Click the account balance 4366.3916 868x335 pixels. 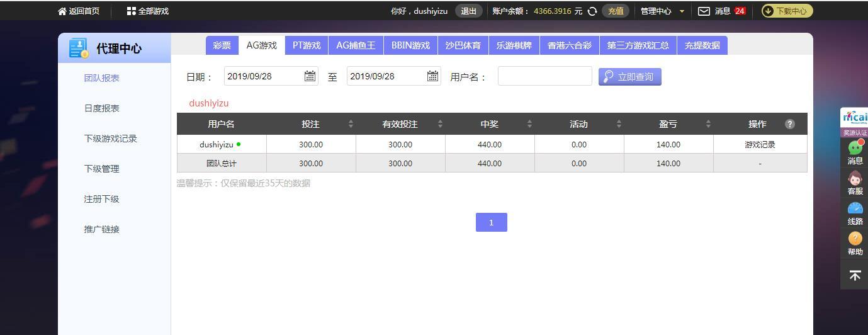553,11
